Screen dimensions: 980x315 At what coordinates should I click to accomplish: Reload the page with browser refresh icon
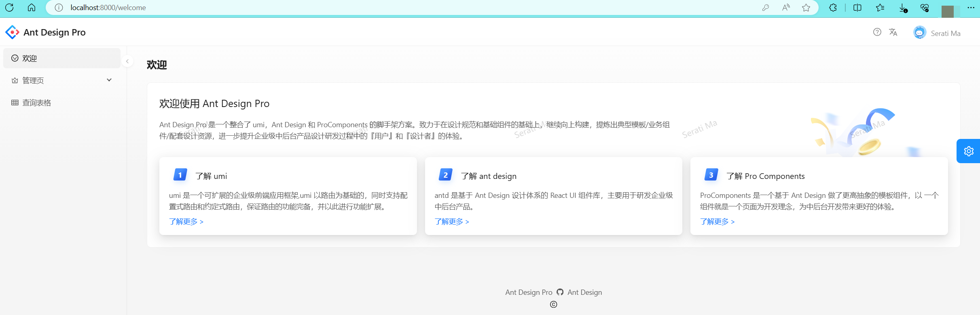point(10,7)
